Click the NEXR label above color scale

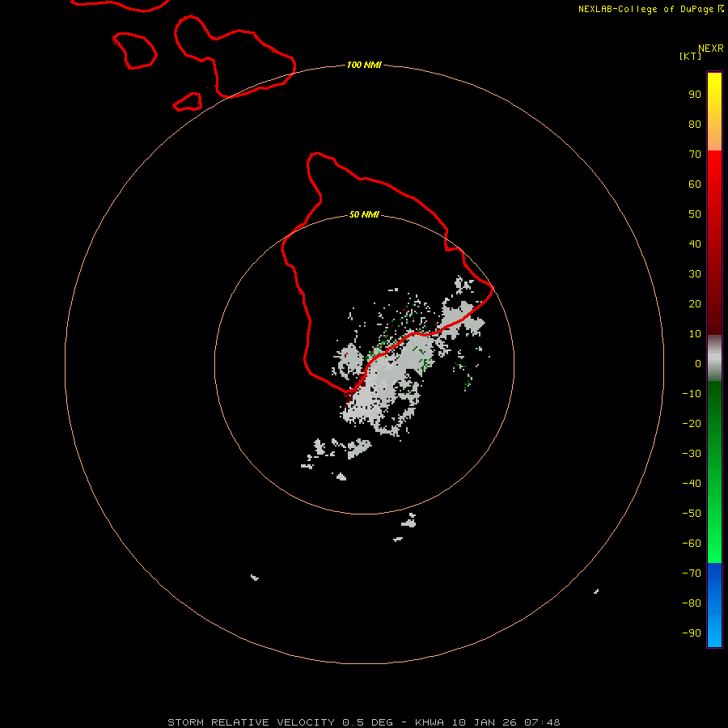[x=710, y=49]
